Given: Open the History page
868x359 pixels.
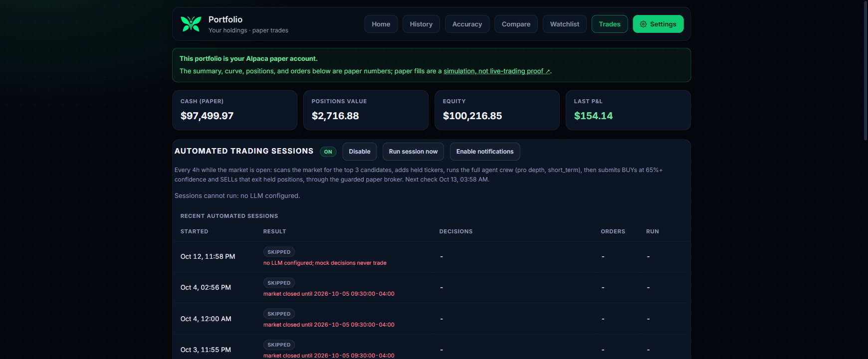Looking at the screenshot, I should [421, 24].
